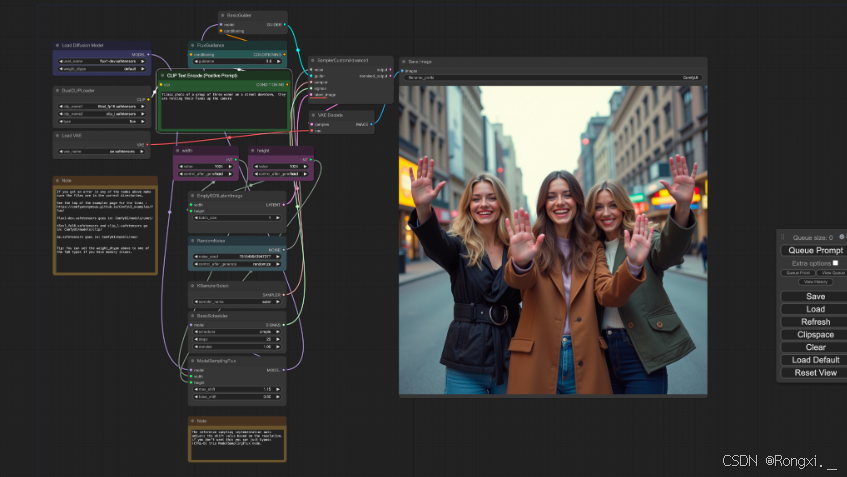Reset the canvas view

(x=815, y=373)
